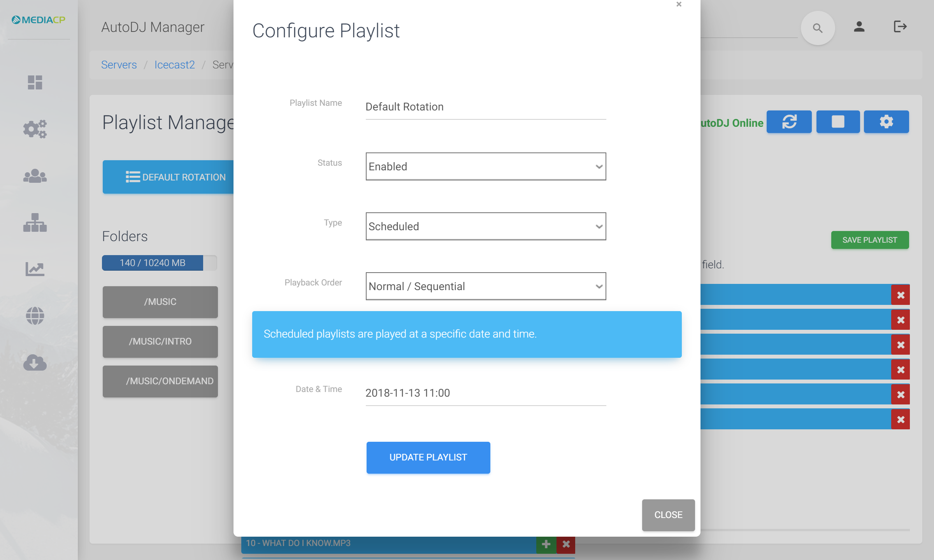This screenshot has width=934, height=560.
Task: Open the settings gears sidebar icon
Action: pyautogui.click(x=35, y=129)
